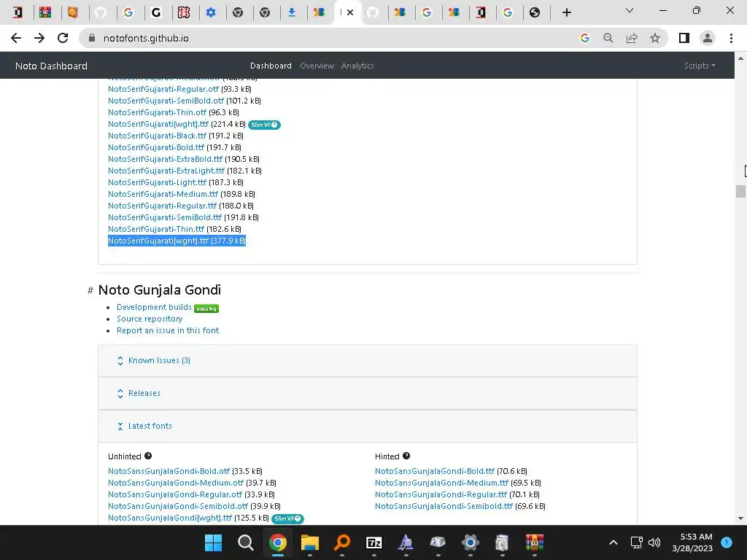Click the passing build badge

(x=206, y=308)
